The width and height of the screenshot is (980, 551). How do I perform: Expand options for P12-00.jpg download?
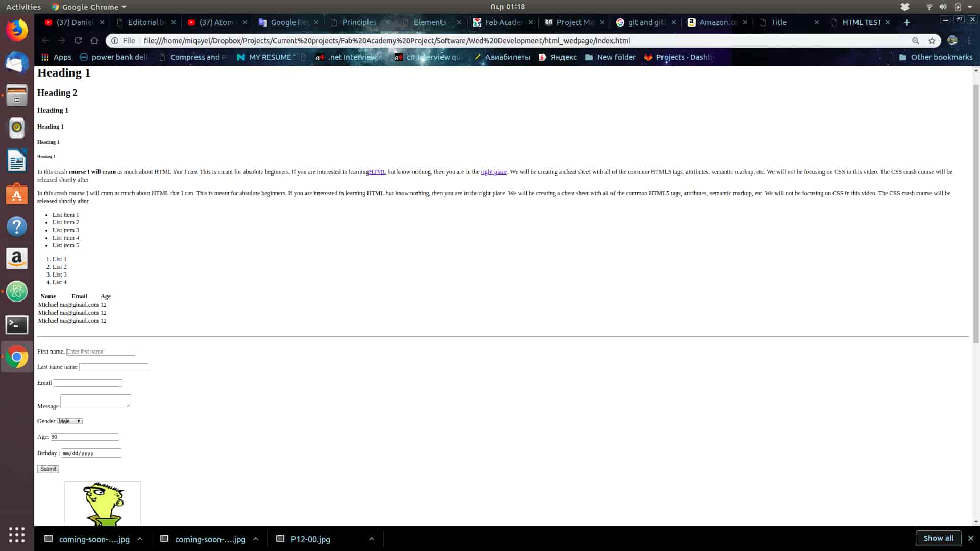372,539
